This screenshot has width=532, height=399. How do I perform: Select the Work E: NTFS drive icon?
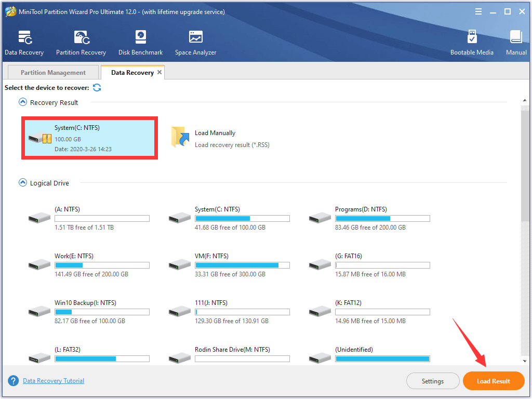click(39, 264)
